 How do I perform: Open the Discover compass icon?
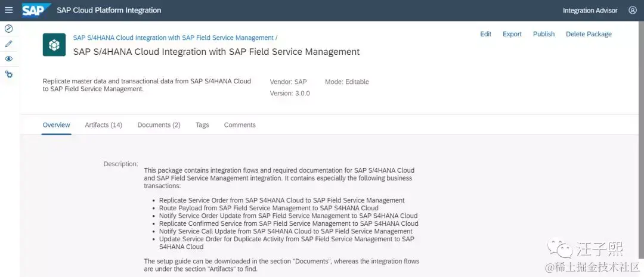[x=8, y=29]
